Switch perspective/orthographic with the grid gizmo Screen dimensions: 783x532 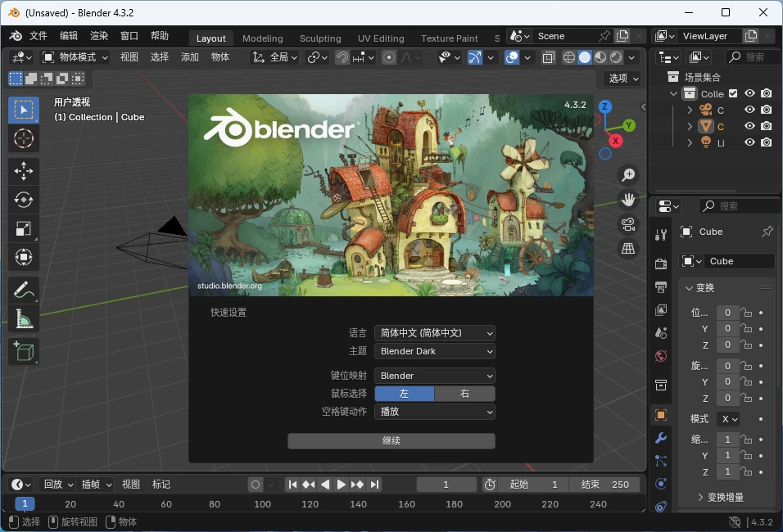coord(628,249)
